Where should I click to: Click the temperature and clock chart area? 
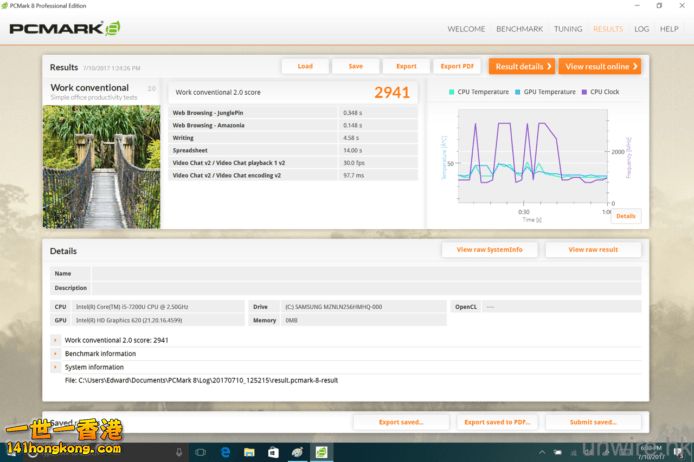click(x=533, y=156)
